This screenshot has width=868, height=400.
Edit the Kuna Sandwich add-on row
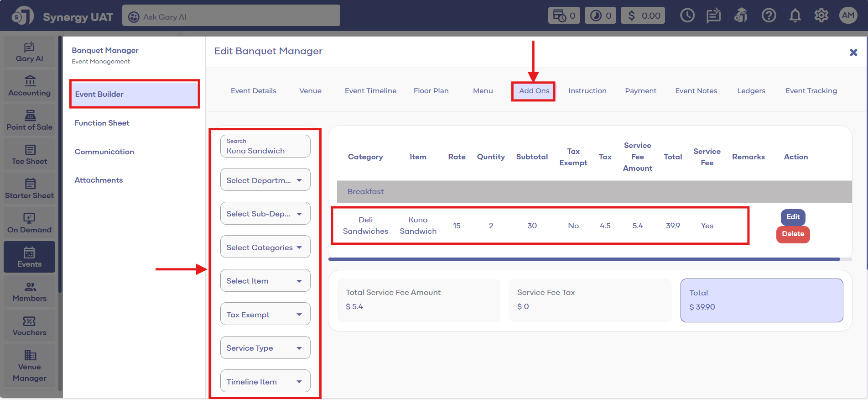(793, 217)
